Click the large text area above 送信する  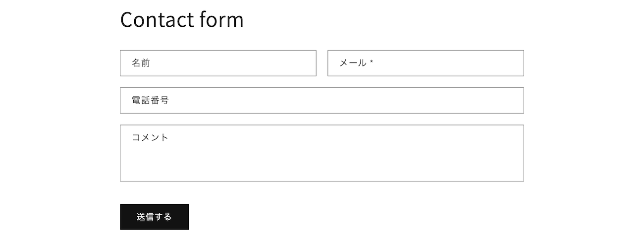point(322,153)
